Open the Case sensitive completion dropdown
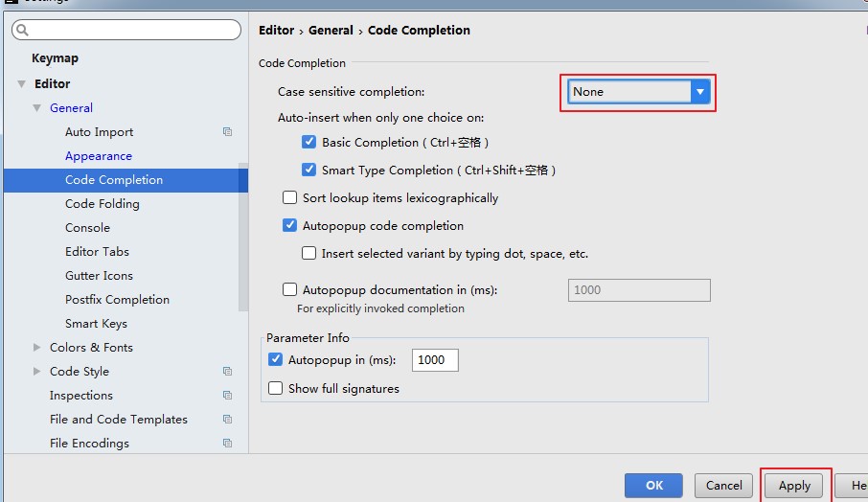Image resolution: width=868 pixels, height=502 pixels. (x=700, y=92)
